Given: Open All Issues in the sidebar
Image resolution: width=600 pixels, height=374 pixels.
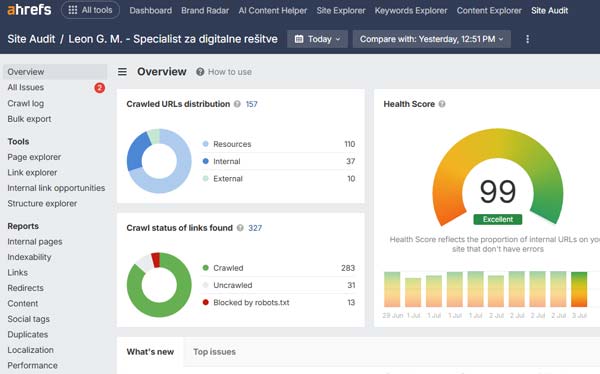Looking at the screenshot, I should click(x=26, y=87).
